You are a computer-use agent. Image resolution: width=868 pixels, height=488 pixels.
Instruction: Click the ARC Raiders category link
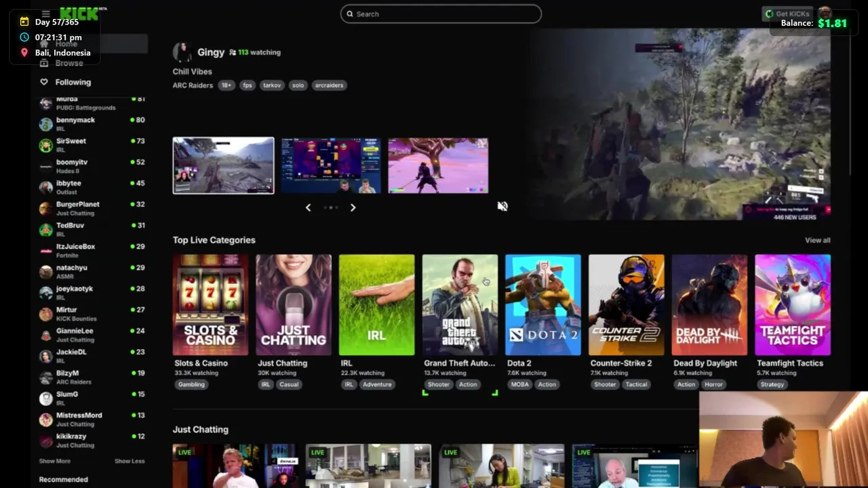pyautogui.click(x=193, y=85)
